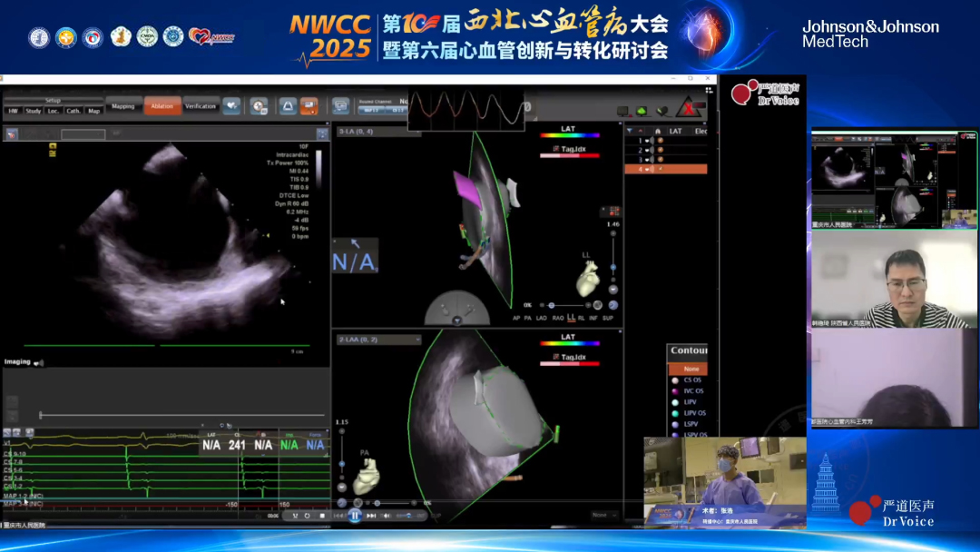
Task: Click the LL heart orientation model
Action: coord(587,278)
